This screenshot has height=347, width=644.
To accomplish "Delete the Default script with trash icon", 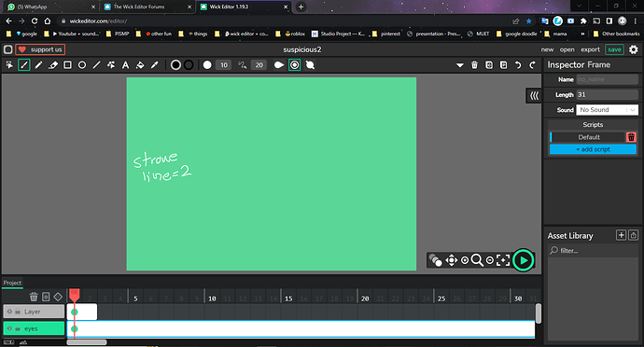I will pyautogui.click(x=631, y=137).
